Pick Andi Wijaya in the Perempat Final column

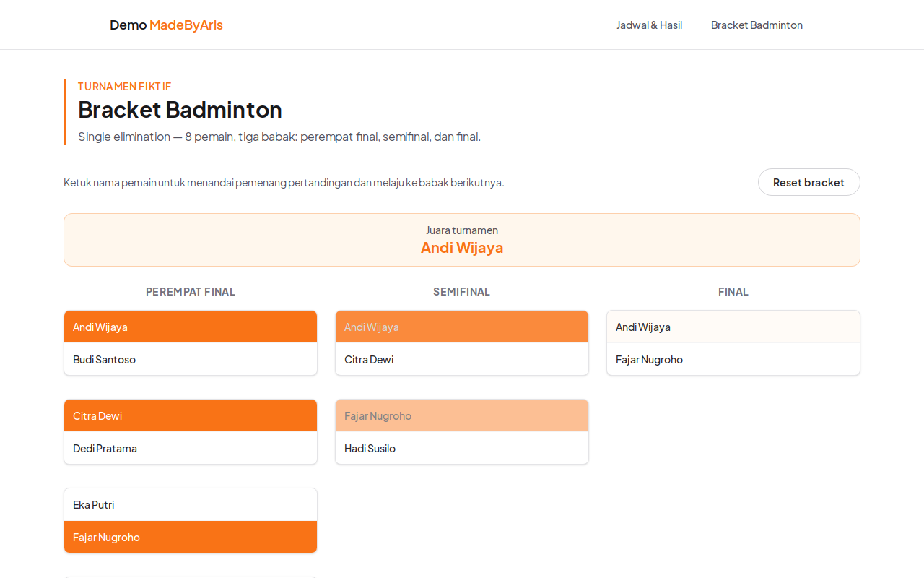coord(191,327)
